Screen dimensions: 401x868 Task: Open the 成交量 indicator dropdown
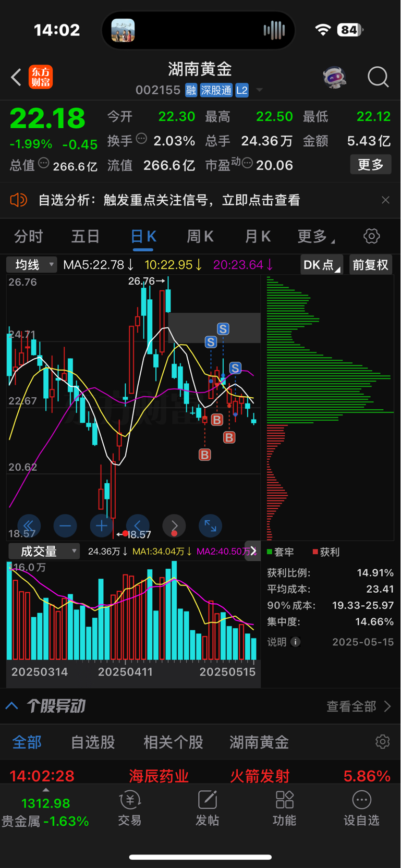click(x=44, y=551)
